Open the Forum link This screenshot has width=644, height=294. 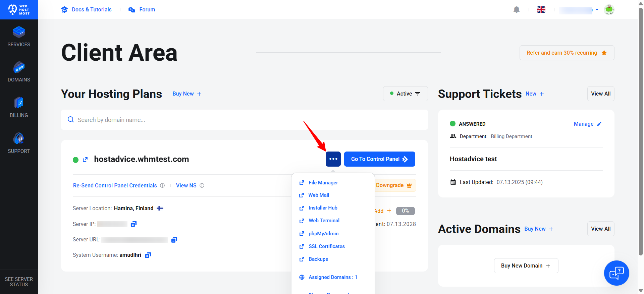click(142, 9)
